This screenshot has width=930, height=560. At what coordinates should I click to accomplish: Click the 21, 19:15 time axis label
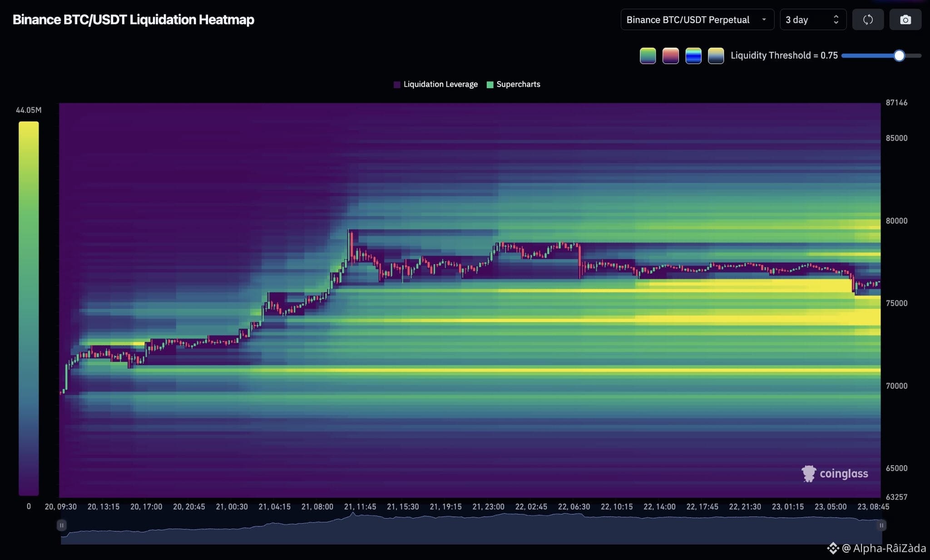pos(445,506)
